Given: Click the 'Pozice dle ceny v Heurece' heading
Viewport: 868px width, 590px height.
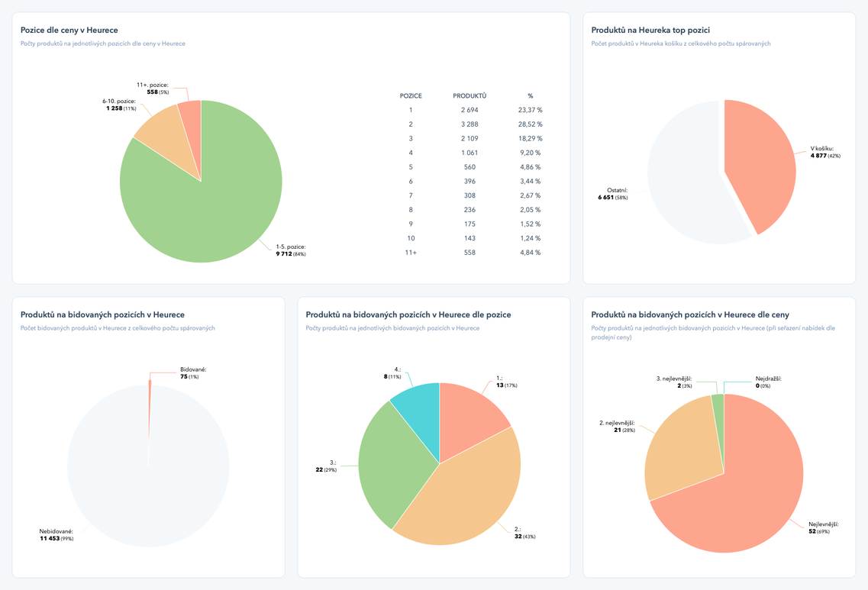Looking at the screenshot, I should pyautogui.click(x=69, y=30).
